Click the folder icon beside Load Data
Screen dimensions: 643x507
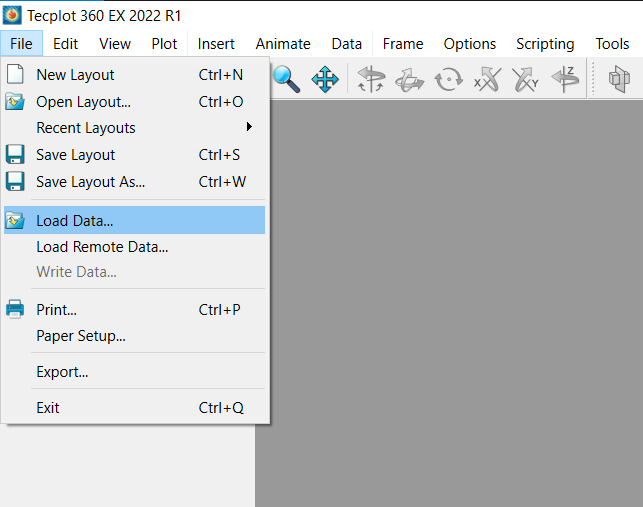(15, 220)
